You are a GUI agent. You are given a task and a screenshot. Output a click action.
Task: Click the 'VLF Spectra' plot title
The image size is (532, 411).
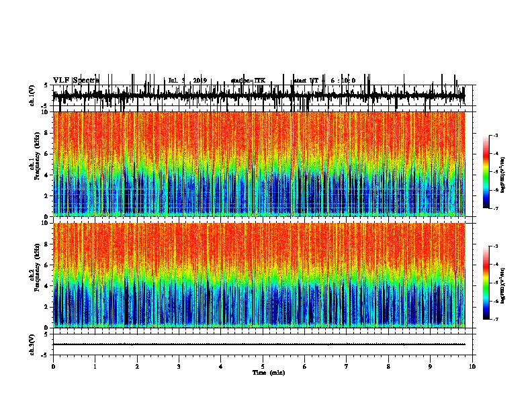[x=76, y=81]
